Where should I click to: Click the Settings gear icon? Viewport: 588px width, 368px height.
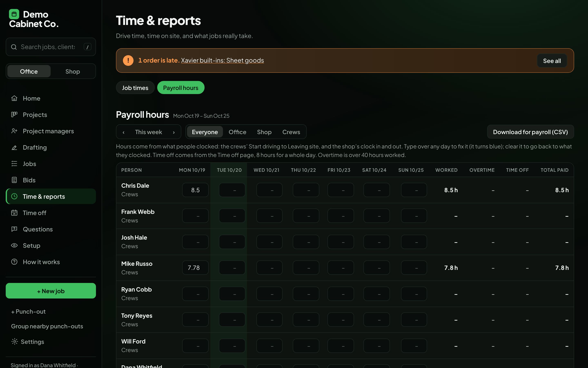pos(14,341)
